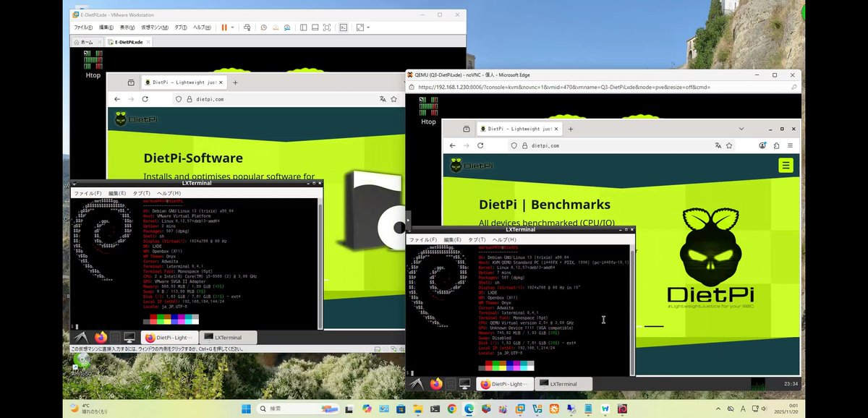
Task: Reload the page in noVNC guest's Firefox
Action: [481, 145]
